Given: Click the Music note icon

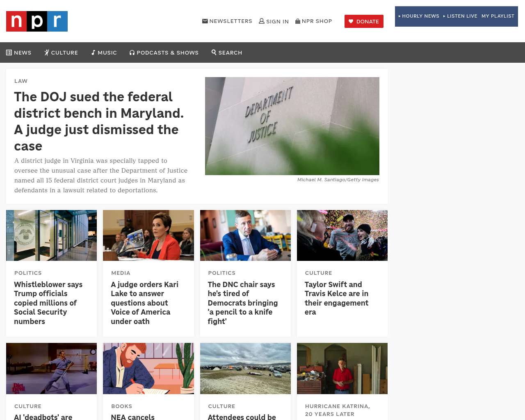Looking at the screenshot, I should coord(93,52).
